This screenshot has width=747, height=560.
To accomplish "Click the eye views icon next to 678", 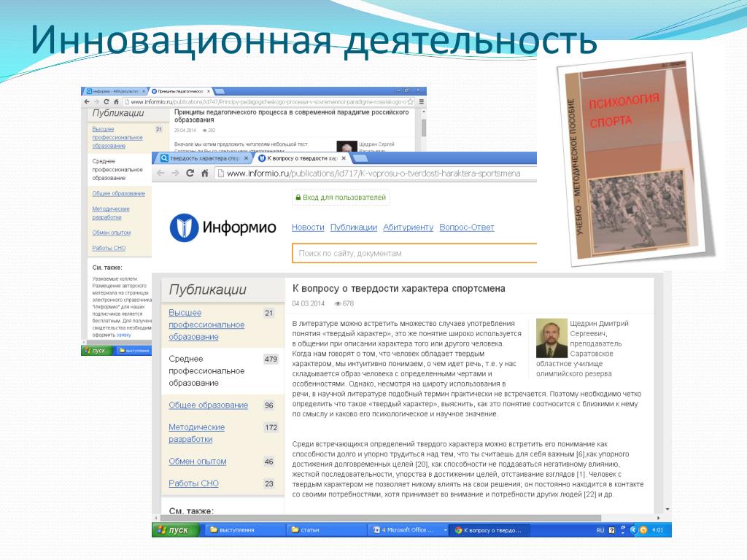I will (x=338, y=303).
